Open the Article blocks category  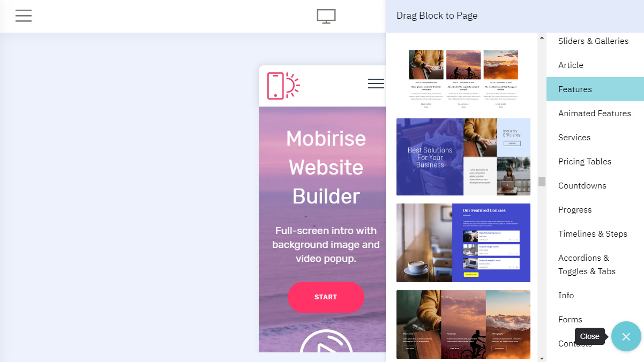click(571, 65)
